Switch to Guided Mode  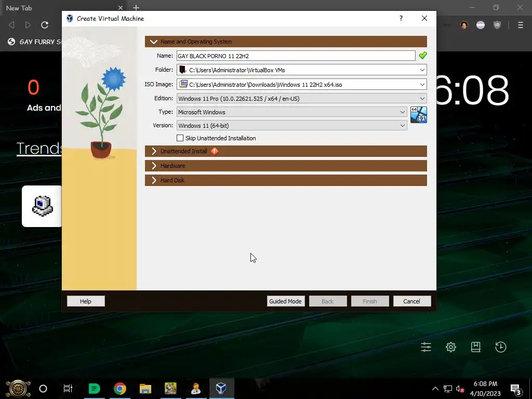pyautogui.click(x=285, y=301)
